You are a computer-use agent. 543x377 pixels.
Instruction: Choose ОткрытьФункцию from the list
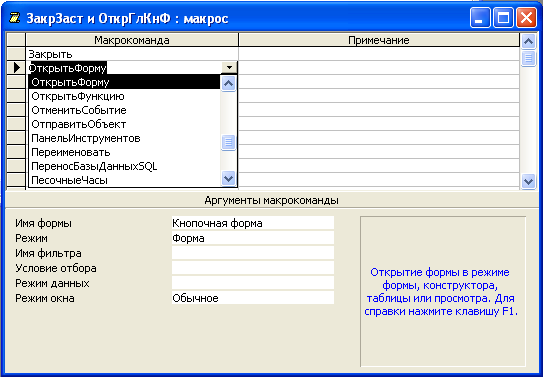click(x=124, y=96)
